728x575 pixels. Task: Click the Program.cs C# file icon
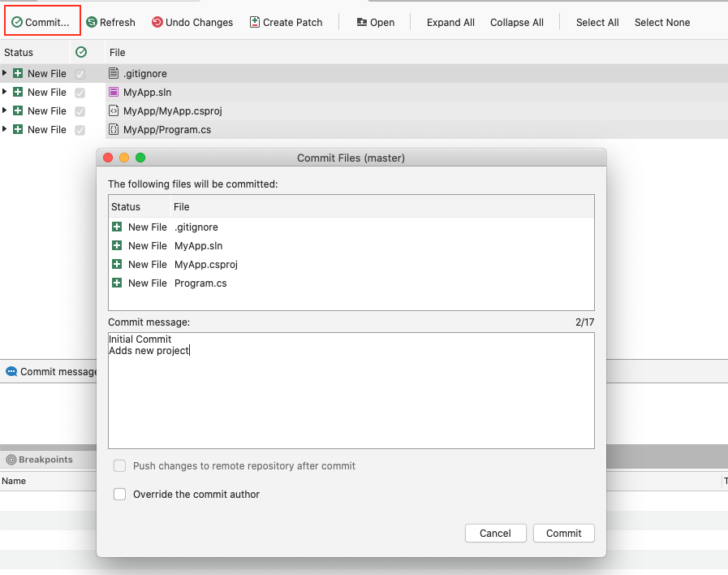[x=112, y=129]
